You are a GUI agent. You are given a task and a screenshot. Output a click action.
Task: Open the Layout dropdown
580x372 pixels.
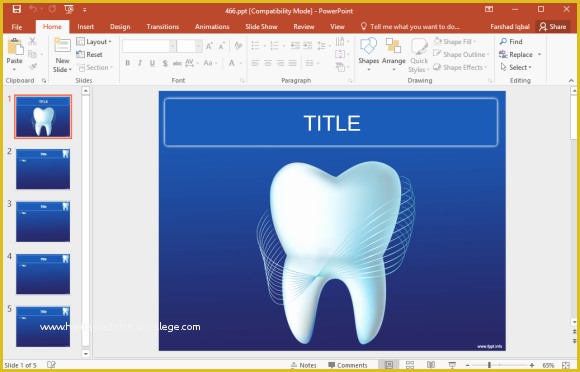coord(94,41)
